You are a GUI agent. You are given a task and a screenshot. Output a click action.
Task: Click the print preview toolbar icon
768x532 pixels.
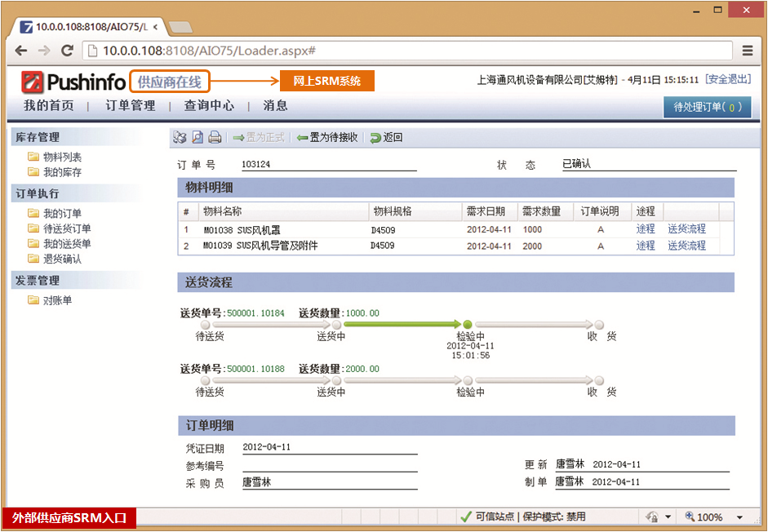[198, 138]
